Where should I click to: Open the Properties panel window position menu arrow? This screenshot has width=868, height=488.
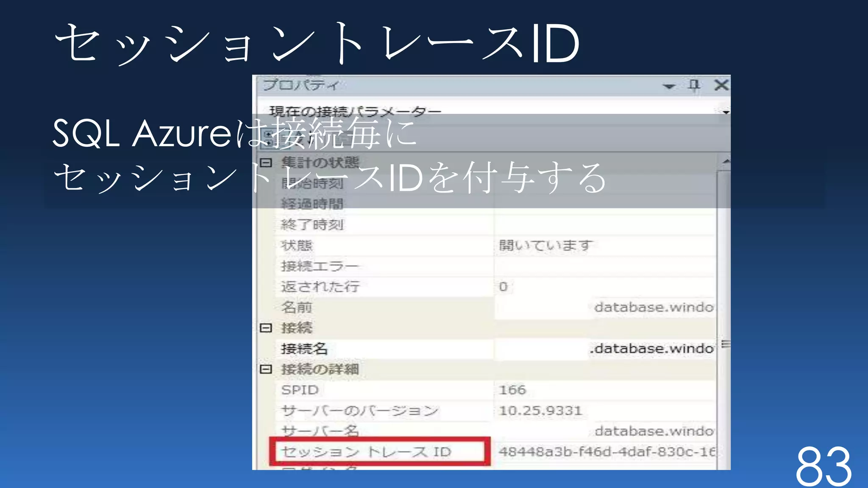tap(669, 86)
